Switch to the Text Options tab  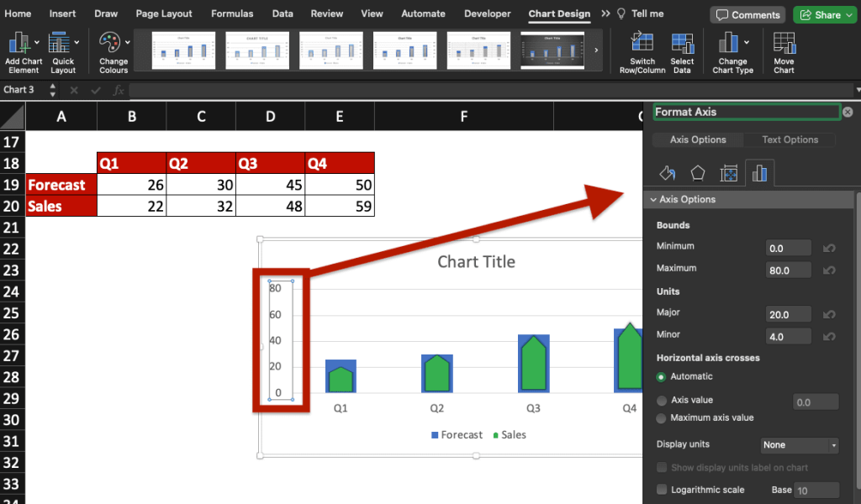coord(788,139)
